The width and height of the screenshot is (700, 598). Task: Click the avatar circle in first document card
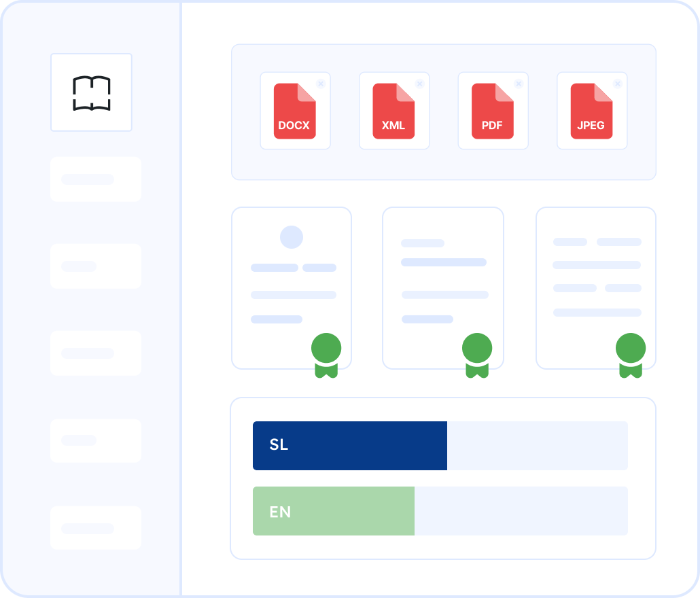[292, 237]
